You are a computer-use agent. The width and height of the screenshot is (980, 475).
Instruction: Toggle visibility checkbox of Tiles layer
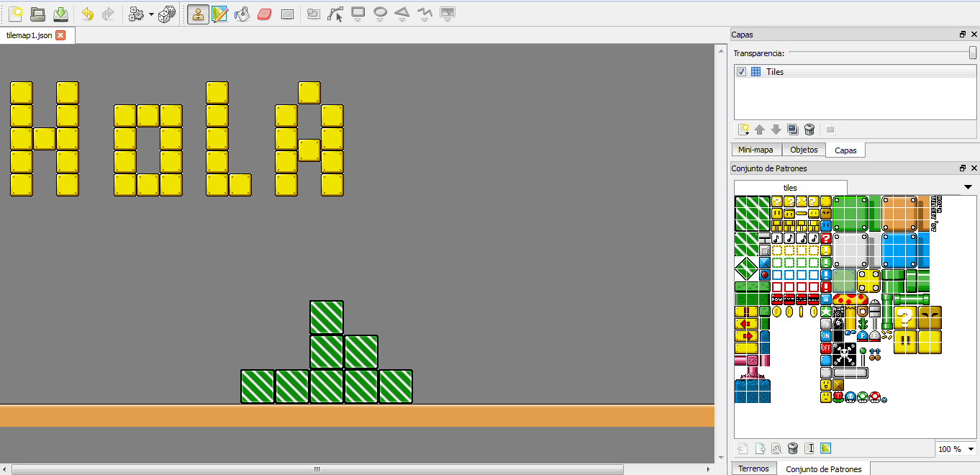(x=742, y=72)
